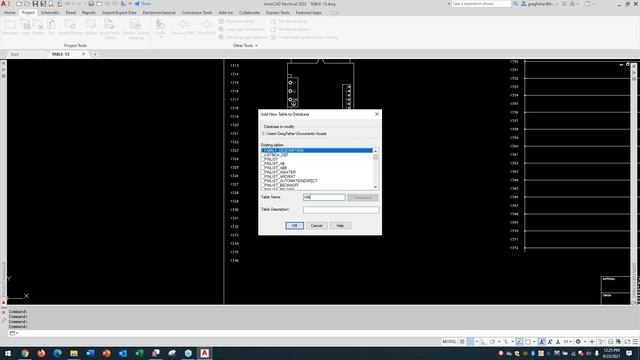Click the highlighted first row of existing tables
Screen dimensions: 640x360
click(x=317, y=151)
